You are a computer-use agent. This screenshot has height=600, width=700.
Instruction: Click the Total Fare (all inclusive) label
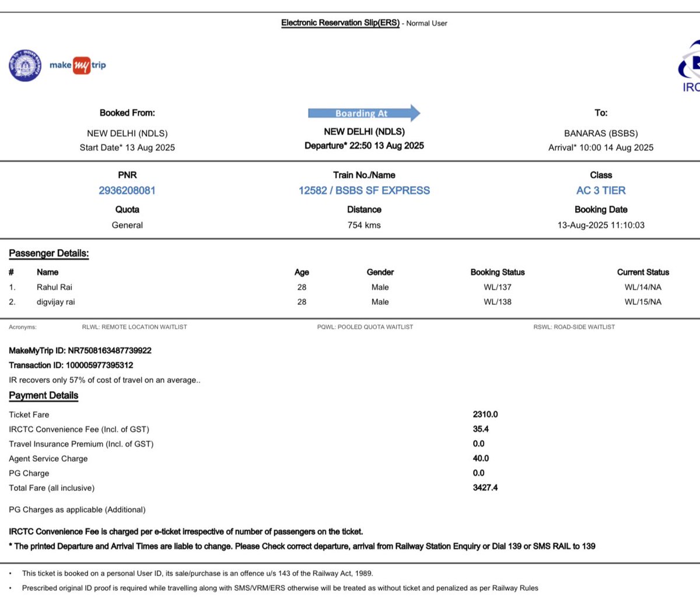(51, 488)
